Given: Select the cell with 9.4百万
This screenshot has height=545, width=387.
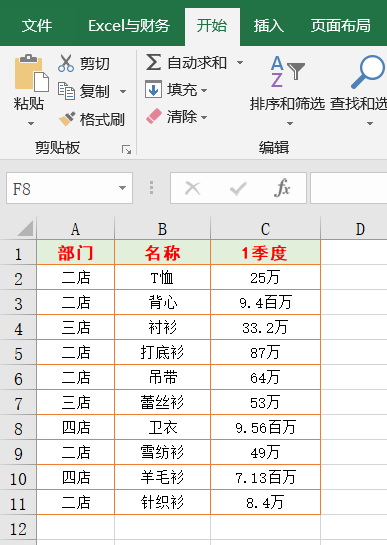Looking at the screenshot, I should click(265, 302).
